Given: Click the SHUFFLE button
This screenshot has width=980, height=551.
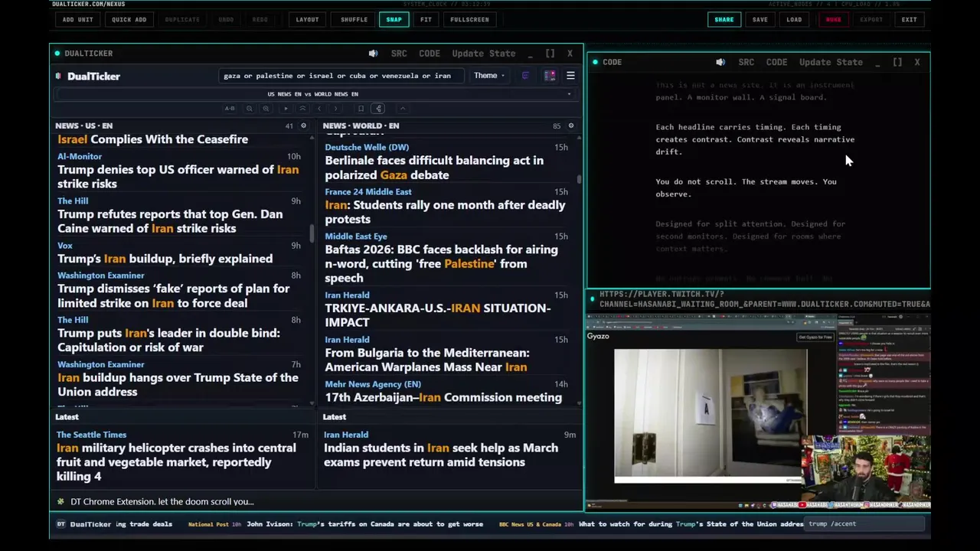Looking at the screenshot, I should (x=354, y=19).
